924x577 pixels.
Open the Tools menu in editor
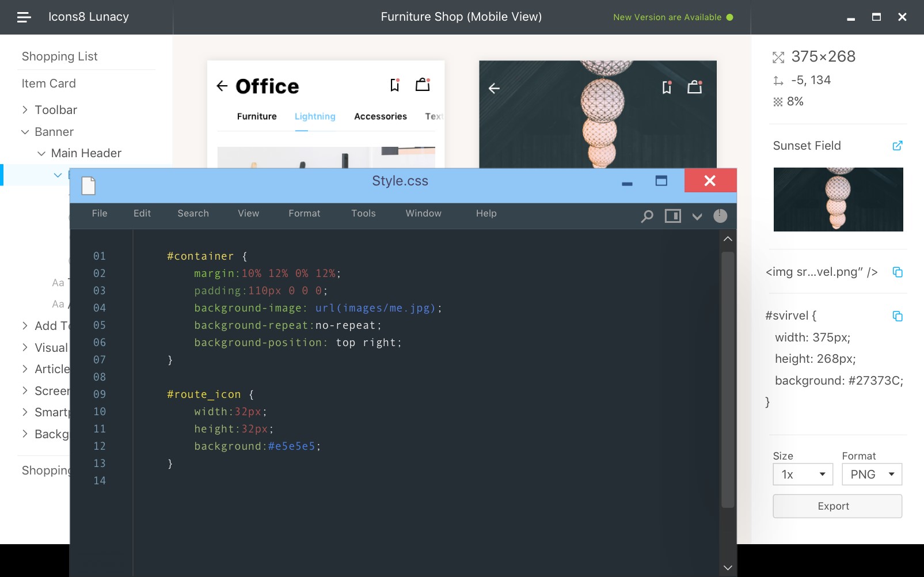(x=363, y=214)
